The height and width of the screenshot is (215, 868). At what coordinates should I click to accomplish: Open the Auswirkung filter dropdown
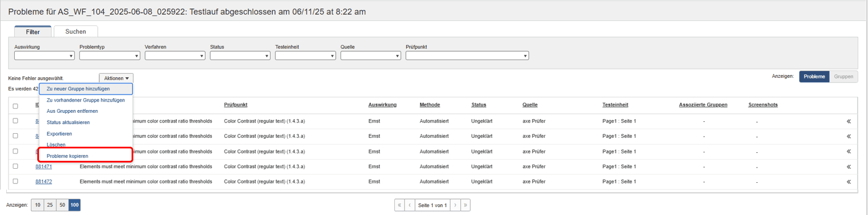point(45,55)
